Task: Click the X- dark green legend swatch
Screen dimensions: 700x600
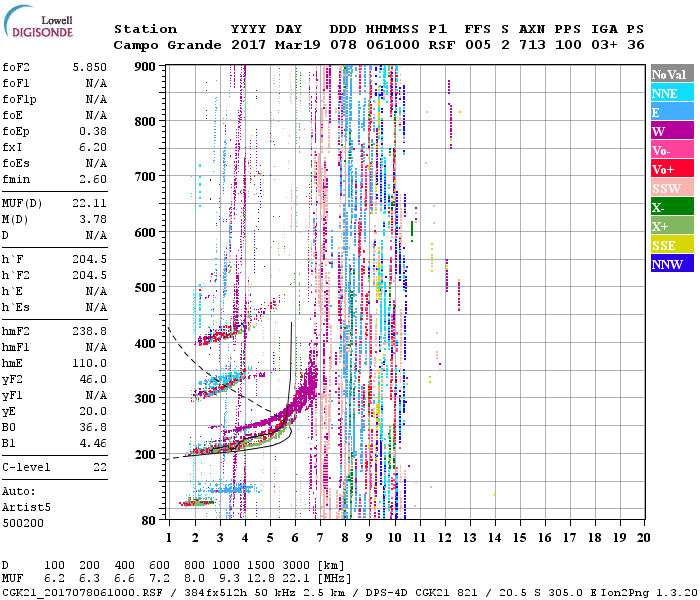Action: point(672,207)
